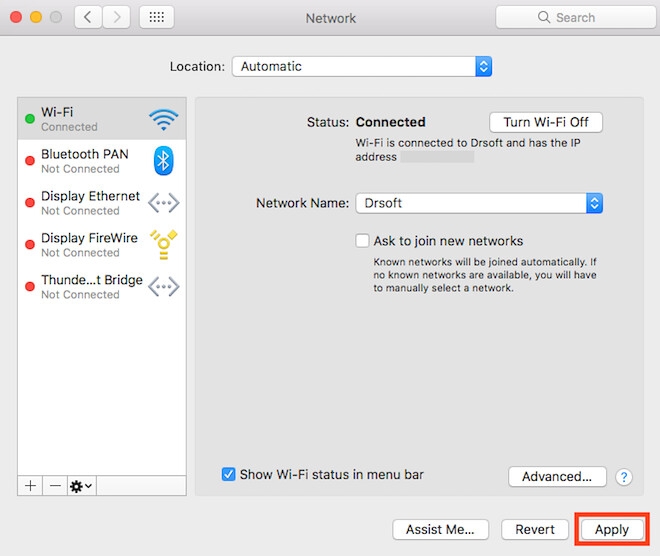Add a network service with the plus button
The width and height of the screenshot is (660, 556).
[30, 486]
